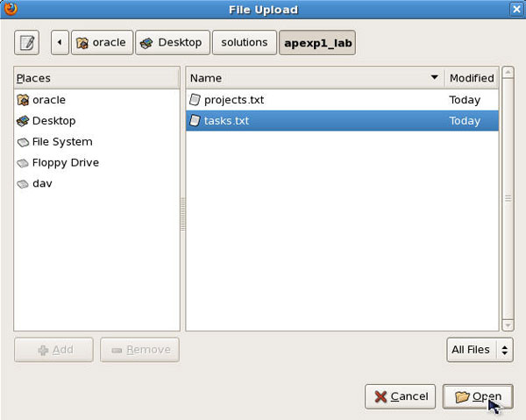Select Desktop in the Places list
Image resolution: width=526 pixels, height=420 pixels.
(96, 121)
